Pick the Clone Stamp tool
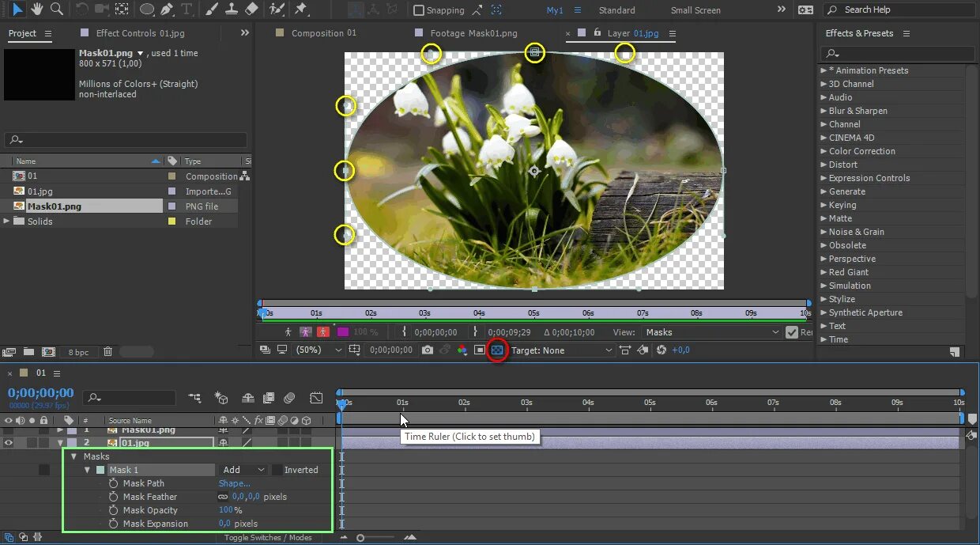The image size is (980, 545). pos(232,9)
